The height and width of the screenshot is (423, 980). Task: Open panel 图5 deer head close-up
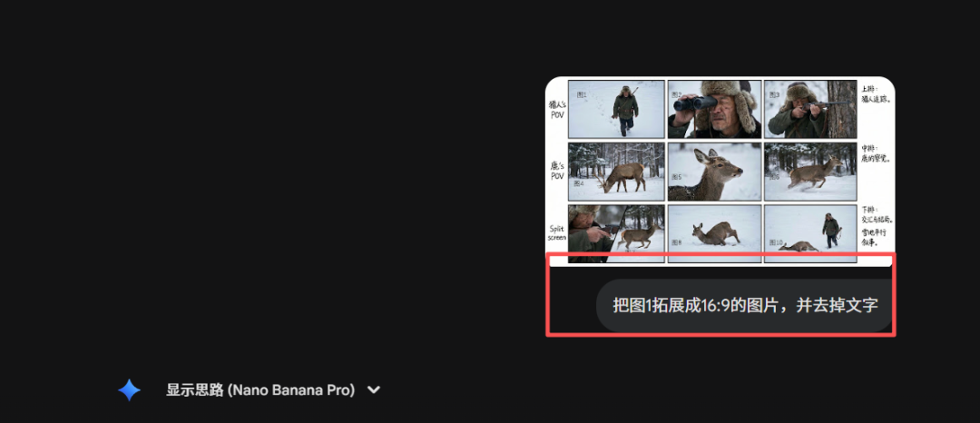pos(714,171)
